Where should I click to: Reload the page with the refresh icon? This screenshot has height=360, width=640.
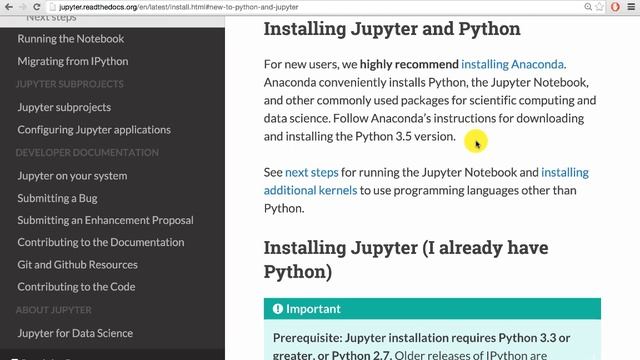point(37,7)
